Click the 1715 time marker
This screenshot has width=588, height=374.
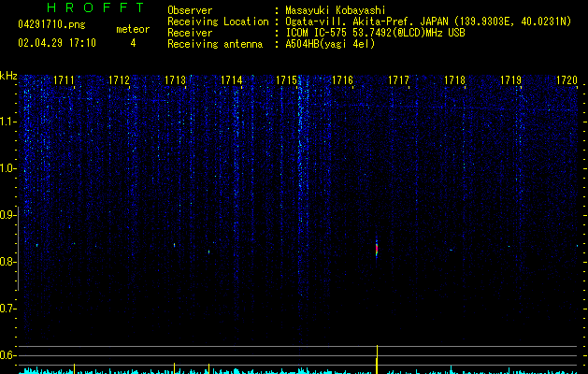[286, 80]
